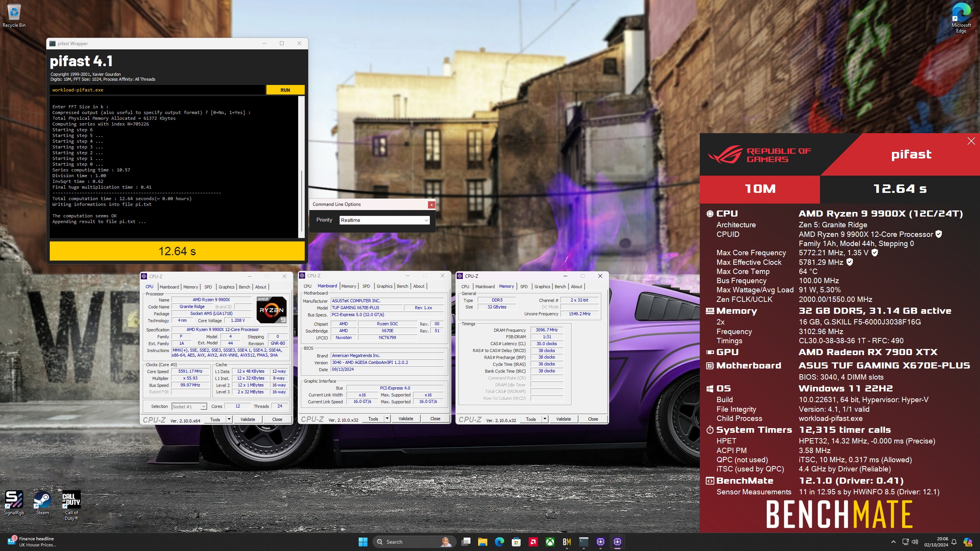Open the AMD Software taskbar icon

click(533, 542)
